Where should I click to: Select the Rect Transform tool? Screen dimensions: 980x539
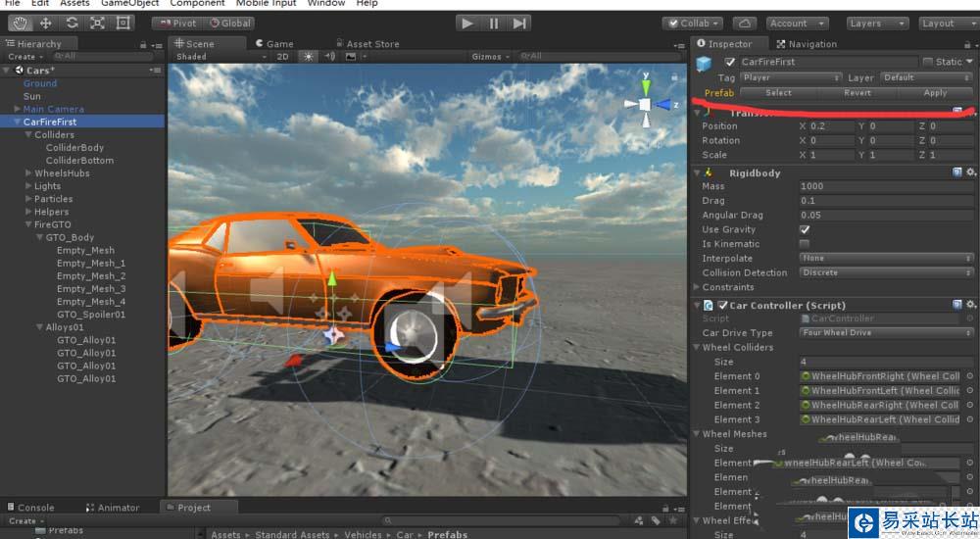[123, 23]
